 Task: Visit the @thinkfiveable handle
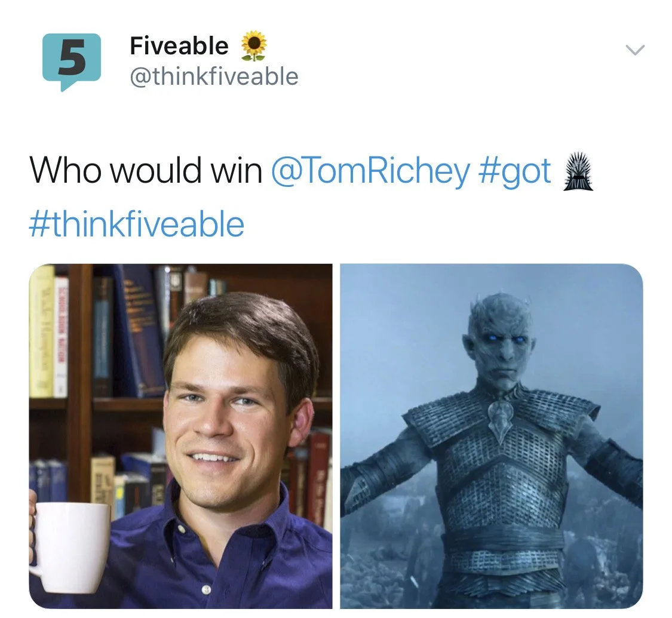[x=214, y=76]
